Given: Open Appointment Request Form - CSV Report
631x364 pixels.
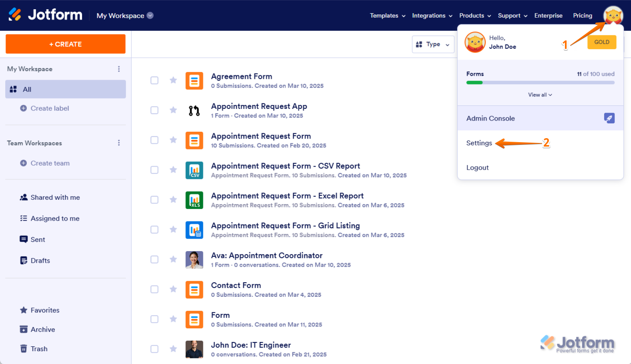Looking at the screenshot, I should [285, 166].
